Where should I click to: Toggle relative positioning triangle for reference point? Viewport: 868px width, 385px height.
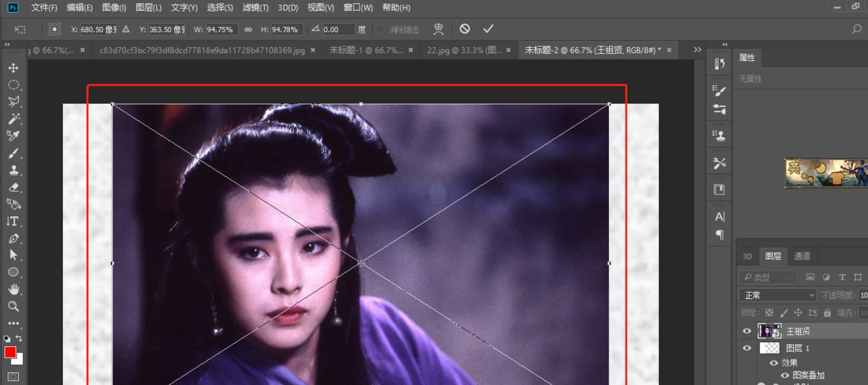[126, 29]
